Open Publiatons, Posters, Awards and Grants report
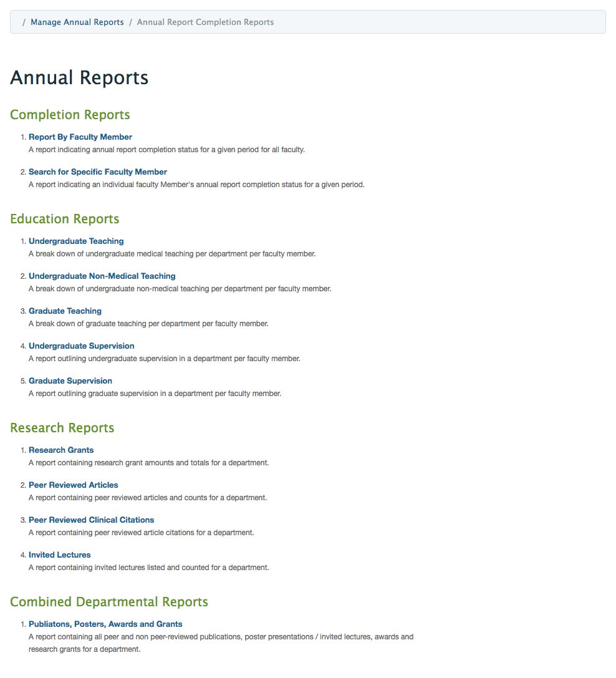The image size is (616, 678). [105, 624]
